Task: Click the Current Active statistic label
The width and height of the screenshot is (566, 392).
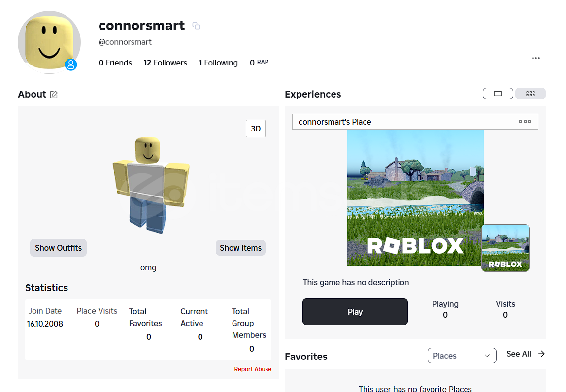Action: 194,317
